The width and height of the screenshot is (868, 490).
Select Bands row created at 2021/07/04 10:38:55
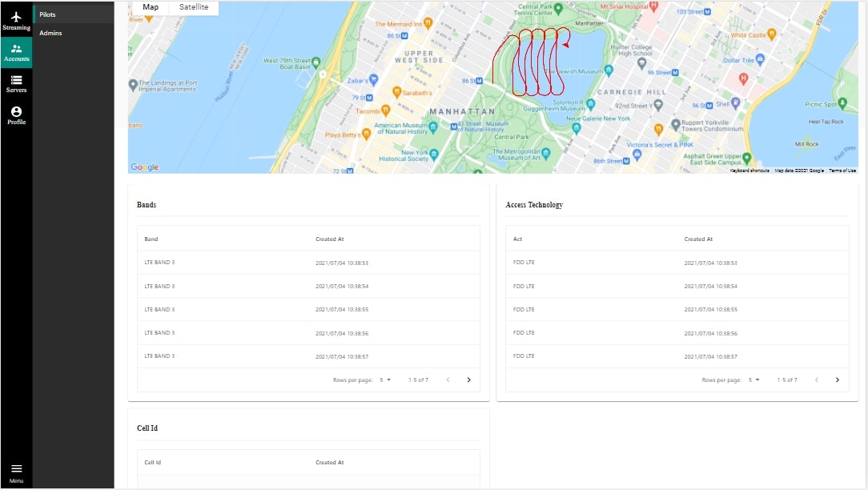pyautogui.click(x=308, y=310)
